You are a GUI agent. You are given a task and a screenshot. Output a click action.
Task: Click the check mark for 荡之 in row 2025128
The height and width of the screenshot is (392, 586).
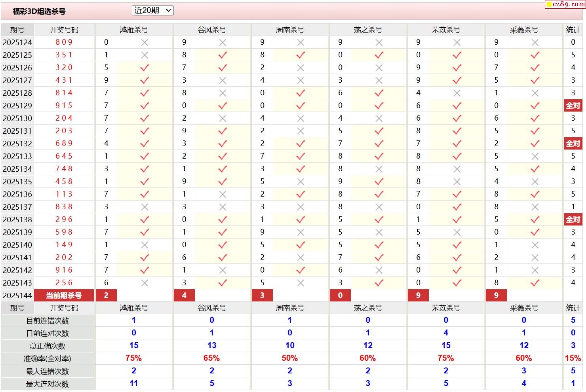(x=379, y=93)
